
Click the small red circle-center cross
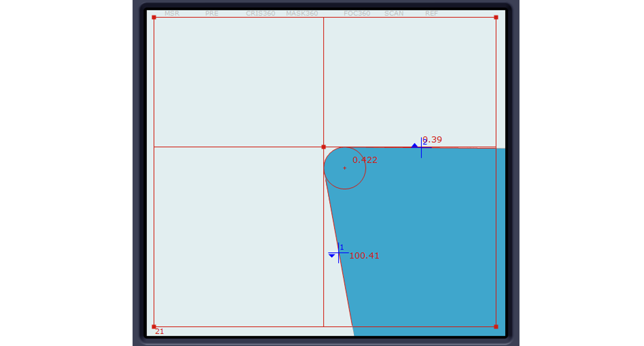click(345, 168)
